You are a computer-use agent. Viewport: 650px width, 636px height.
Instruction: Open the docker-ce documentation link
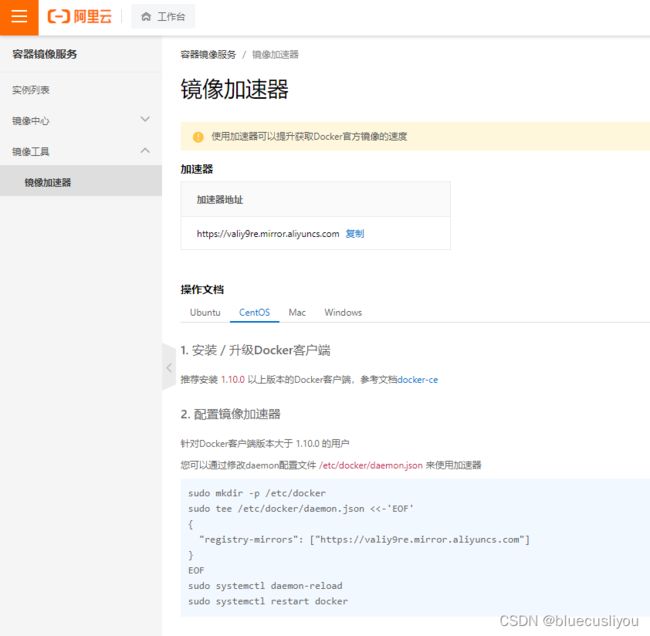click(417, 380)
